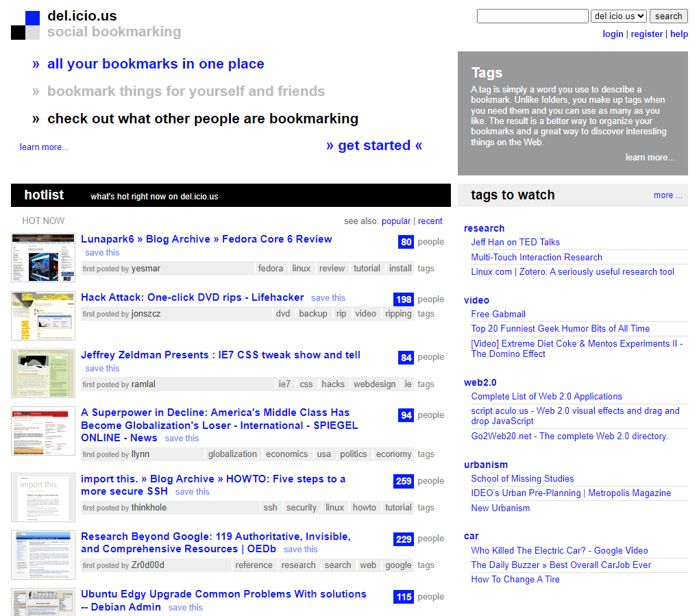Click save this for secure SSH post
The width and height of the screenshot is (699, 616).
click(x=192, y=492)
